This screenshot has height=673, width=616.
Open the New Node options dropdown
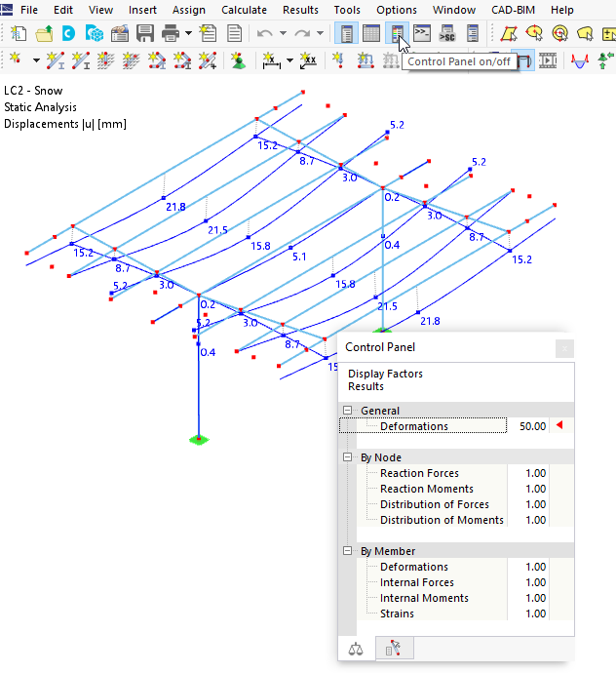tap(36, 60)
